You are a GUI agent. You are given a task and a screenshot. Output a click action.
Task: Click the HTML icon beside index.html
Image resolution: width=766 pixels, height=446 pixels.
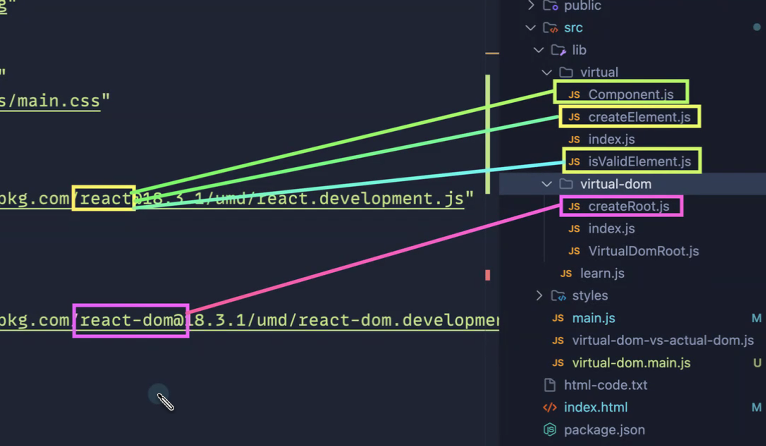pyautogui.click(x=550, y=407)
